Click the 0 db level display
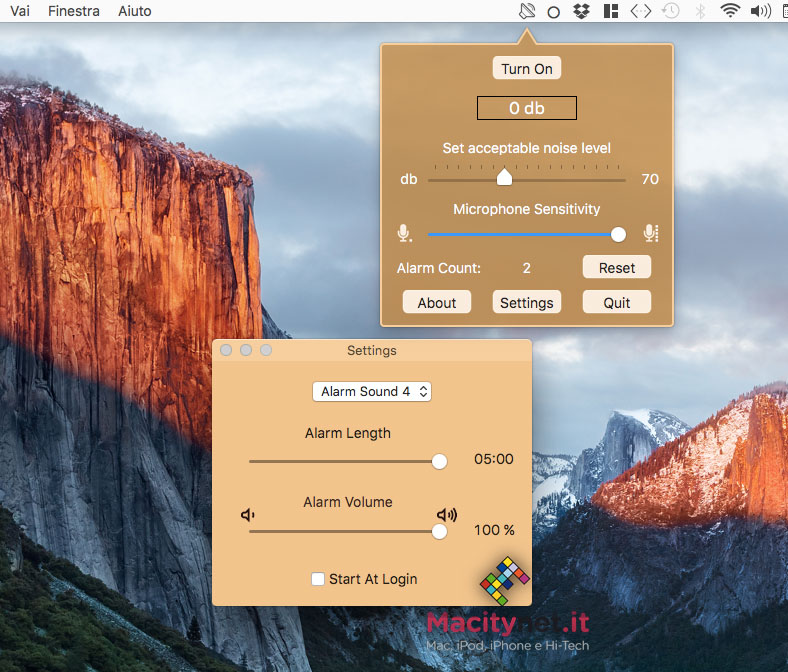 click(x=527, y=108)
